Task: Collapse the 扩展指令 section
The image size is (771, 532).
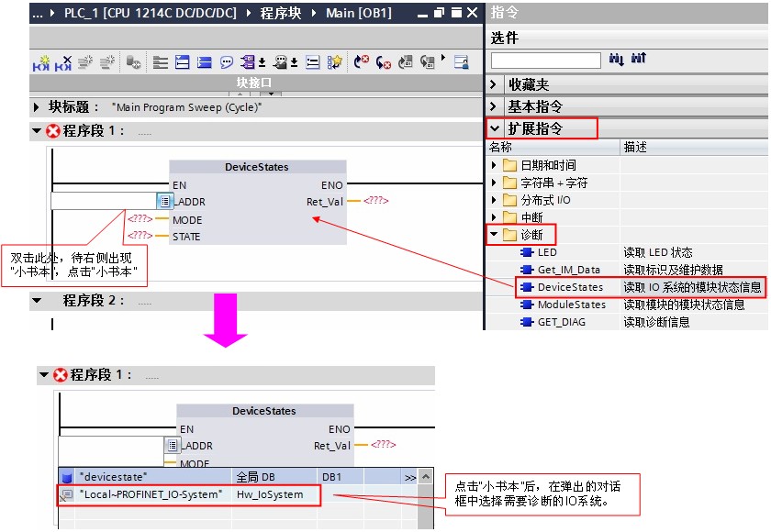Action: click(x=494, y=128)
